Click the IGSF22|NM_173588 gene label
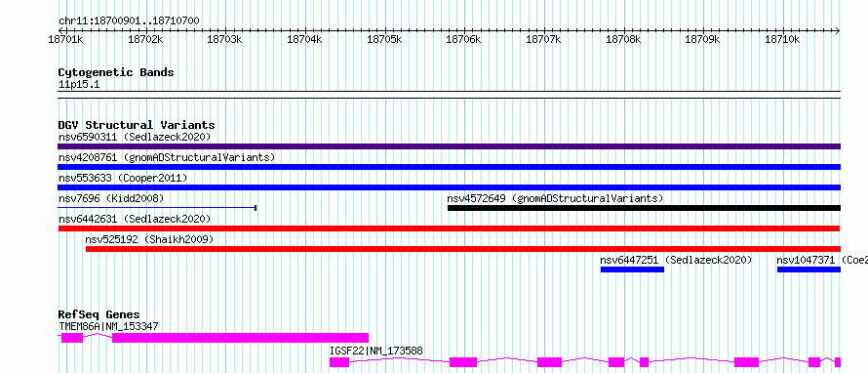This screenshot has height=373, width=868. pyautogui.click(x=376, y=351)
